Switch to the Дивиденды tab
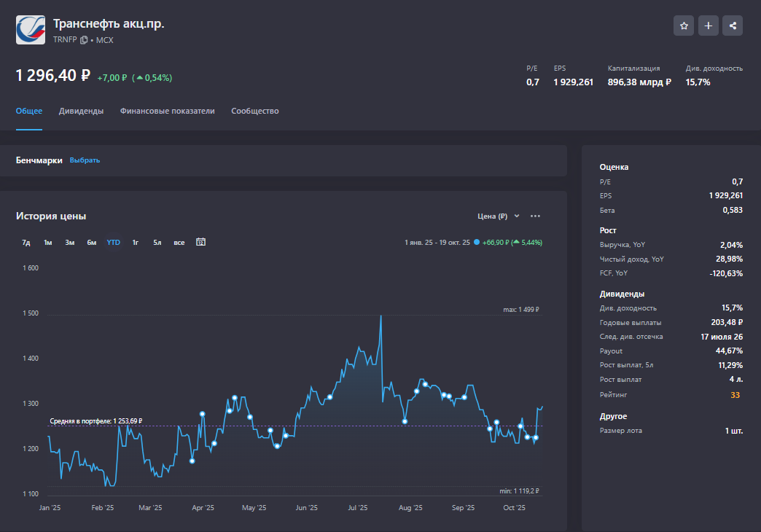The width and height of the screenshot is (761, 532). coord(81,111)
